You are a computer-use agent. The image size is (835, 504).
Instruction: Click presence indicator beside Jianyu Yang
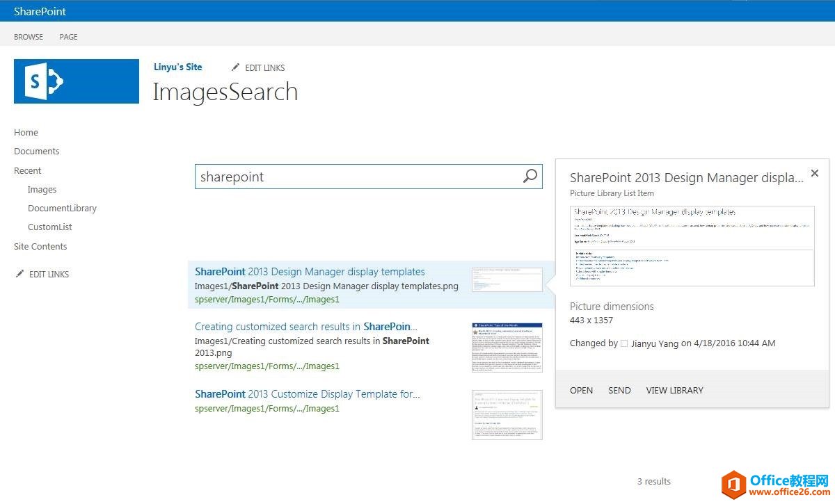coord(624,343)
